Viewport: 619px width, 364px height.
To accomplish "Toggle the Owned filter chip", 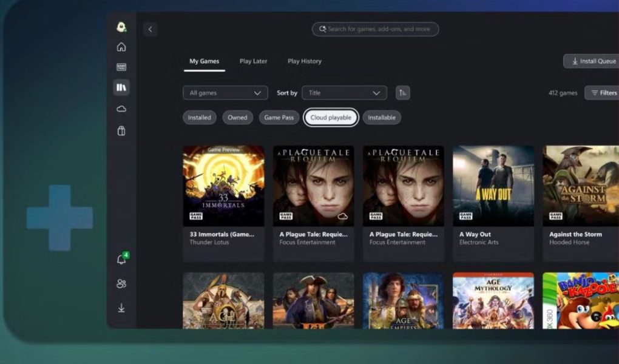I will 237,117.
